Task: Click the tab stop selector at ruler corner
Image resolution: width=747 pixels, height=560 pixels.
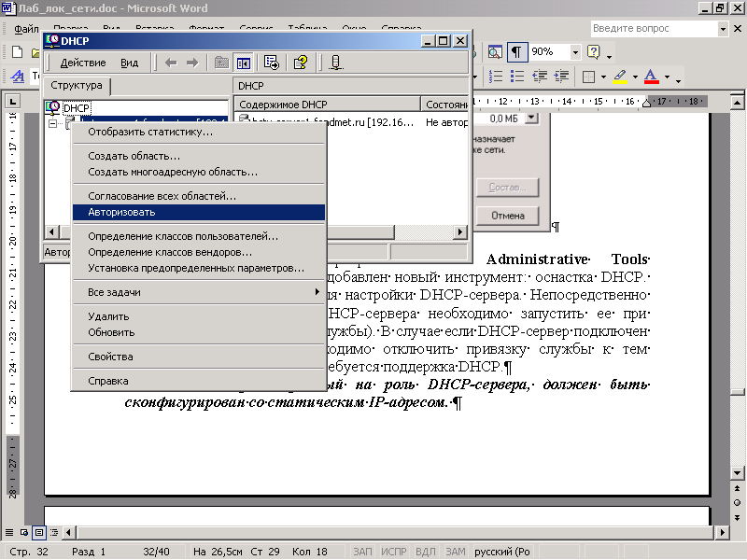Action: tap(12, 101)
